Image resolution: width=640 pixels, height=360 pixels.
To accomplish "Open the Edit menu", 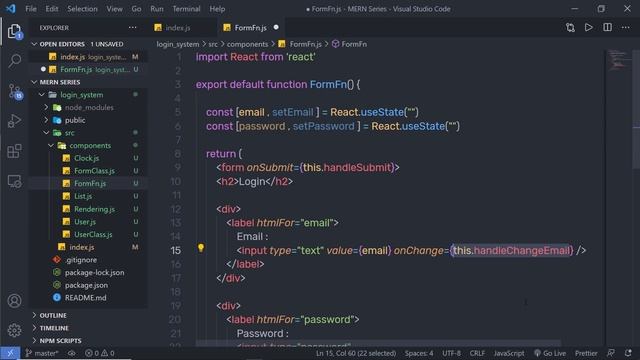I will tap(52, 9).
